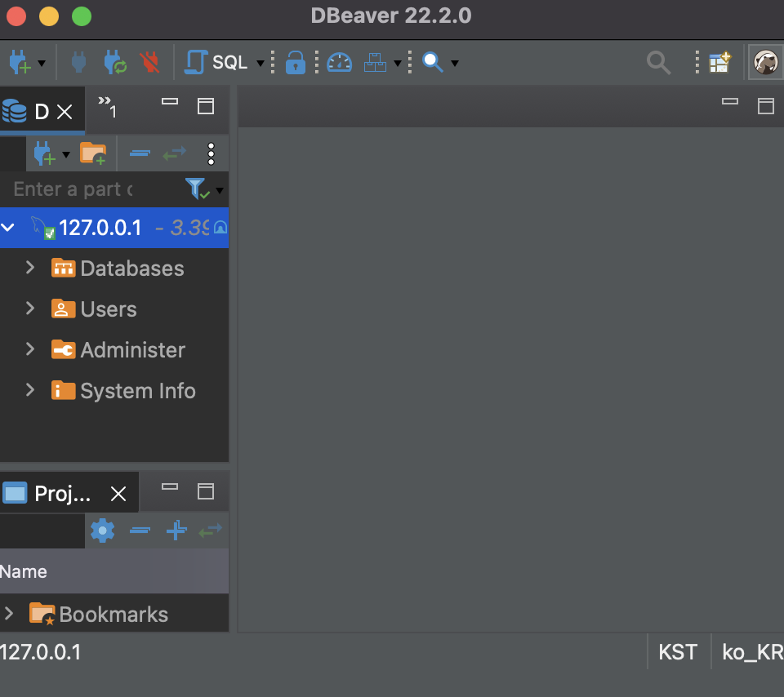Screen dimensions: 784x697
Task: Click the Open Perspective grid icon
Action: pyautogui.click(x=720, y=63)
